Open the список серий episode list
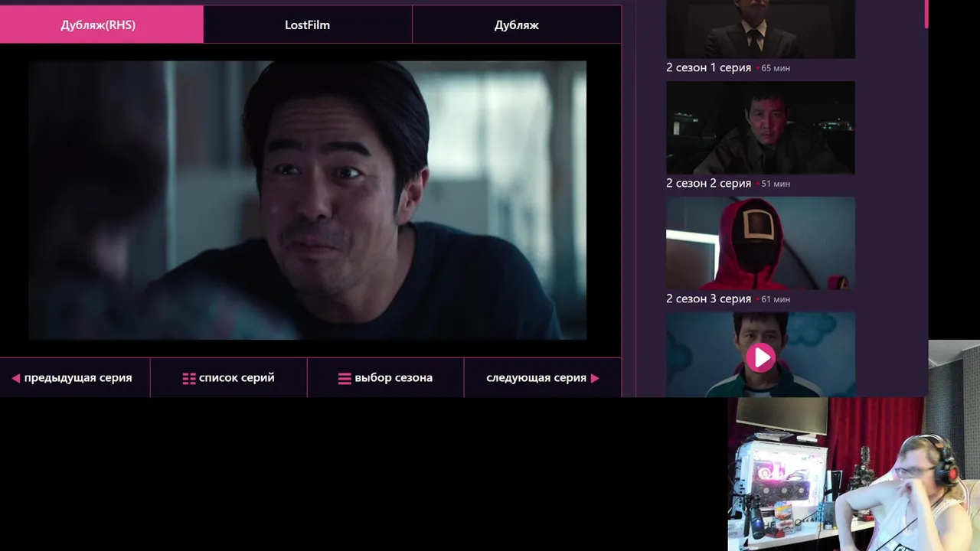 click(229, 378)
